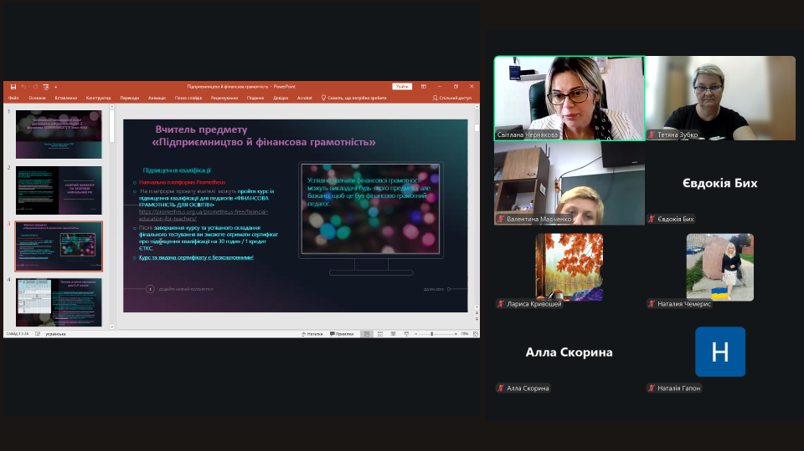
Task: Click the Save icon in PowerPoint title bar
Action: [x=13, y=87]
